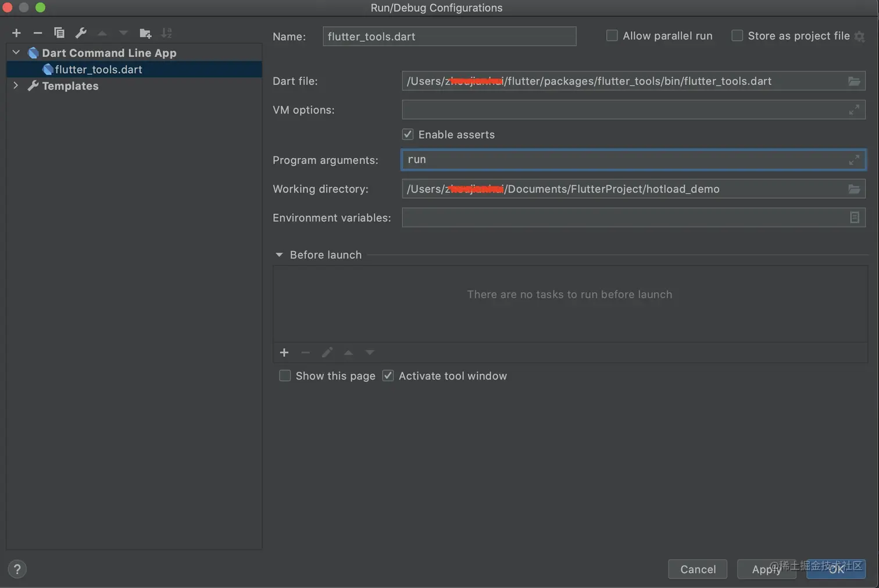The width and height of the screenshot is (879, 588).
Task: Add a new run configuration
Action: click(x=16, y=33)
